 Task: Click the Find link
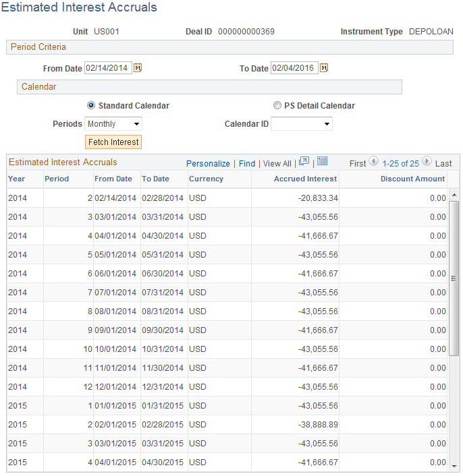pyautogui.click(x=247, y=164)
